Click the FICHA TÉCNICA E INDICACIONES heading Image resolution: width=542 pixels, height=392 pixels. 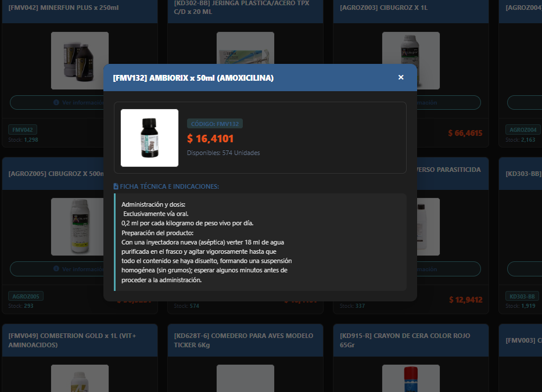click(169, 186)
